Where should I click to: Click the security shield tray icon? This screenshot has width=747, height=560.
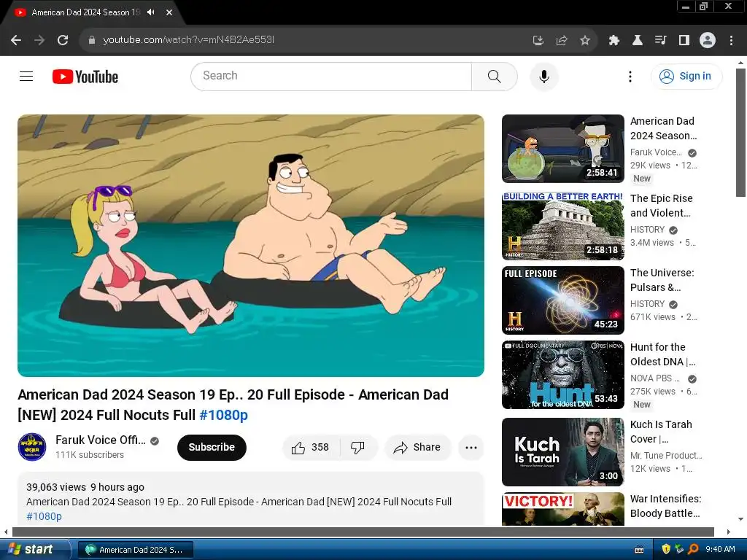[666, 549]
